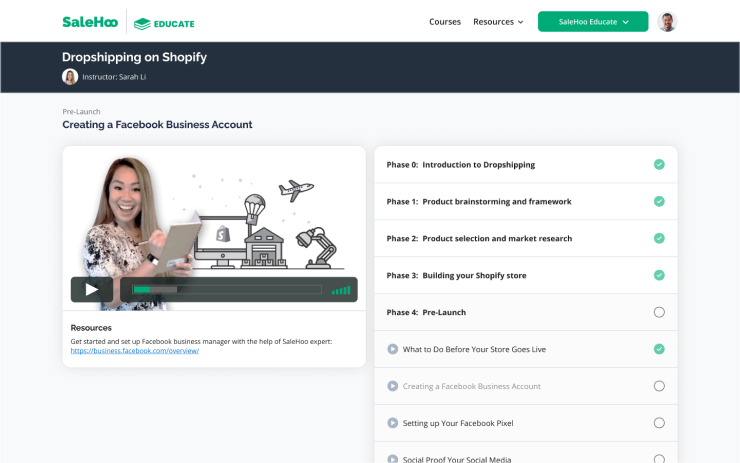Viewport: 740px width, 463px height.
Task: Click the video thumbnail with instructor
Action: (214, 229)
